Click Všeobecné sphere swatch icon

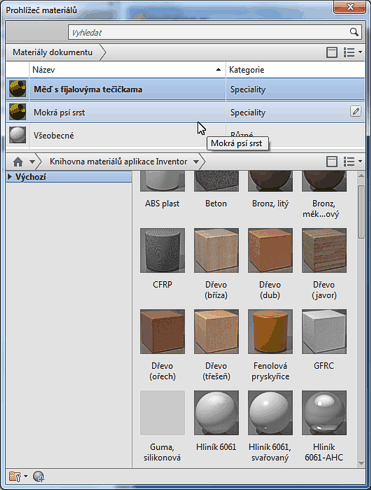[x=17, y=135]
